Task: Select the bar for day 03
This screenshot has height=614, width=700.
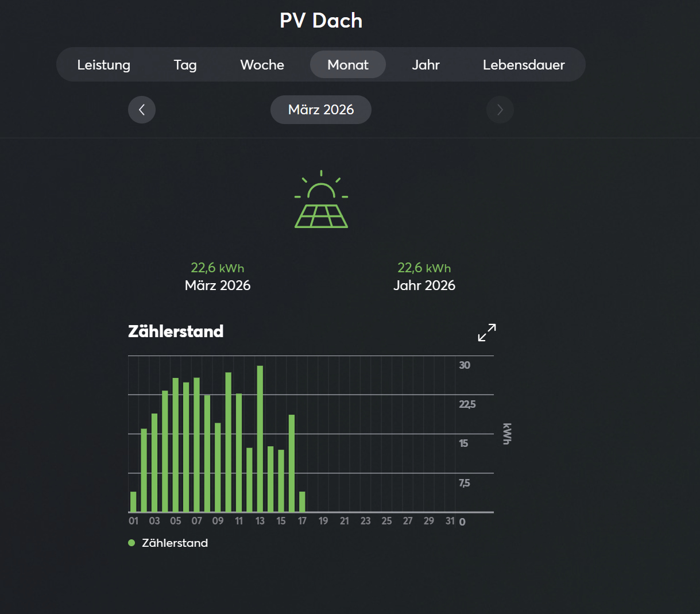Action: [x=154, y=463]
